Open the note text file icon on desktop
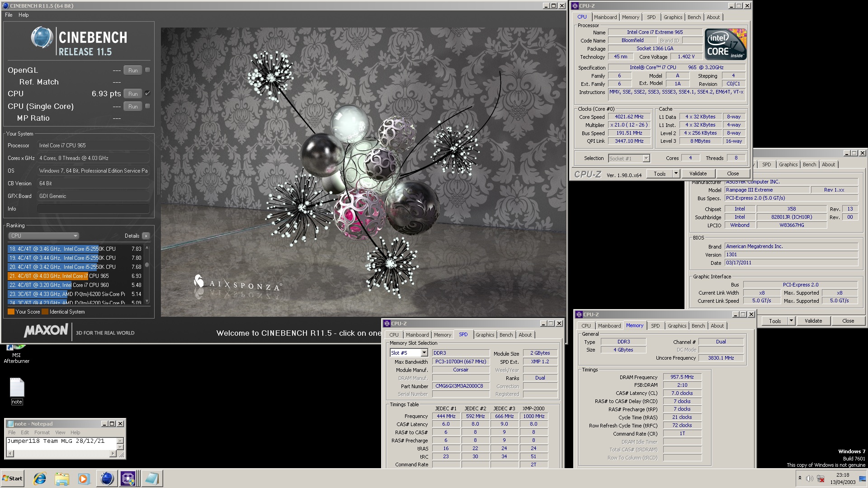 pos(17,391)
